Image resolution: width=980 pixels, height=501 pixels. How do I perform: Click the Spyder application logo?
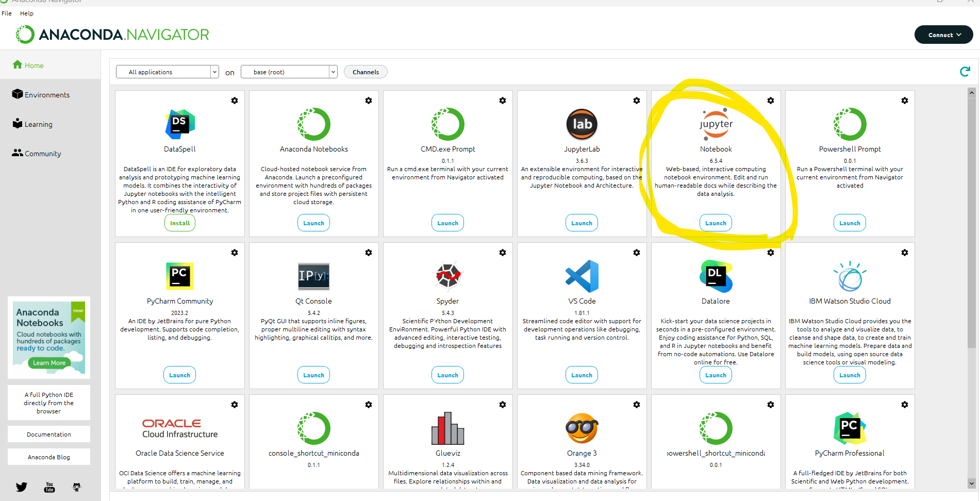tap(448, 276)
